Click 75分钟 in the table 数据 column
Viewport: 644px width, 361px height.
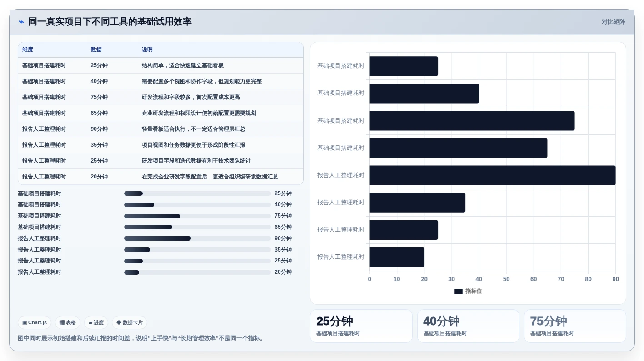99,97
